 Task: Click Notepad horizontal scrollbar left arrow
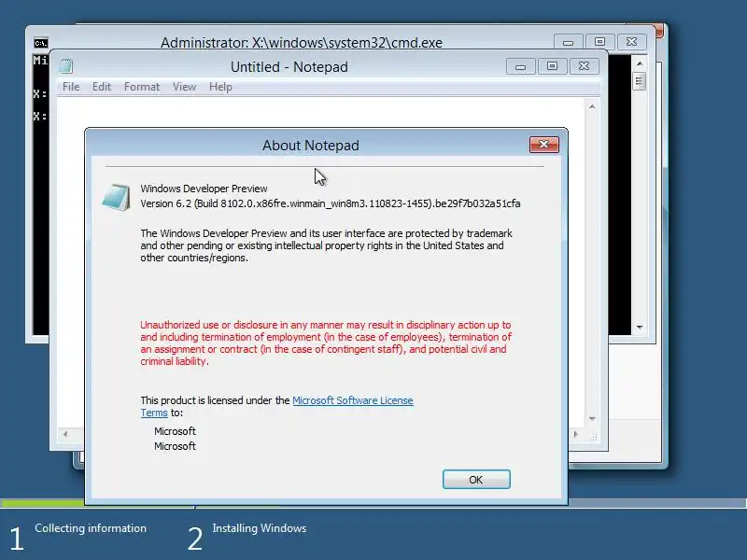65,434
